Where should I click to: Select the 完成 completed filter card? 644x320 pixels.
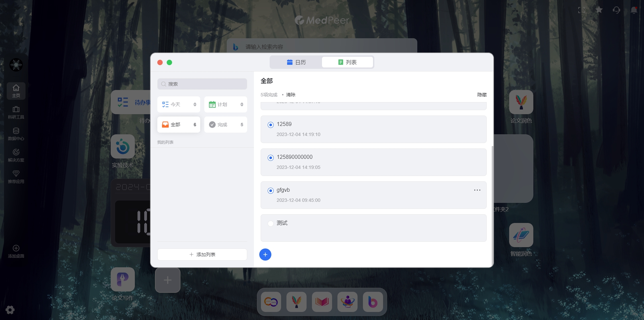click(226, 125)
